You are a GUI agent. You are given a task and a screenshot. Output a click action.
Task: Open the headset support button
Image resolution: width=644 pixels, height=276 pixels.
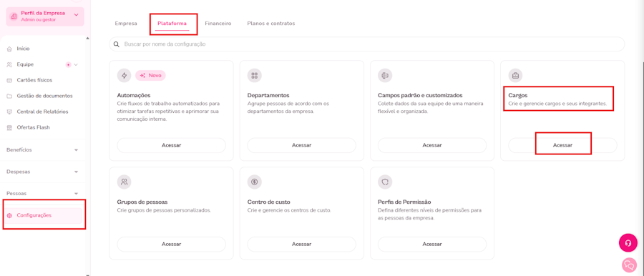[x=628, y=242]
